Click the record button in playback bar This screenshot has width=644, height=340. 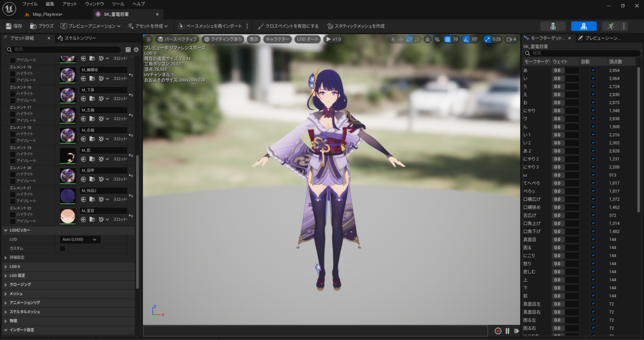[498, 331]
